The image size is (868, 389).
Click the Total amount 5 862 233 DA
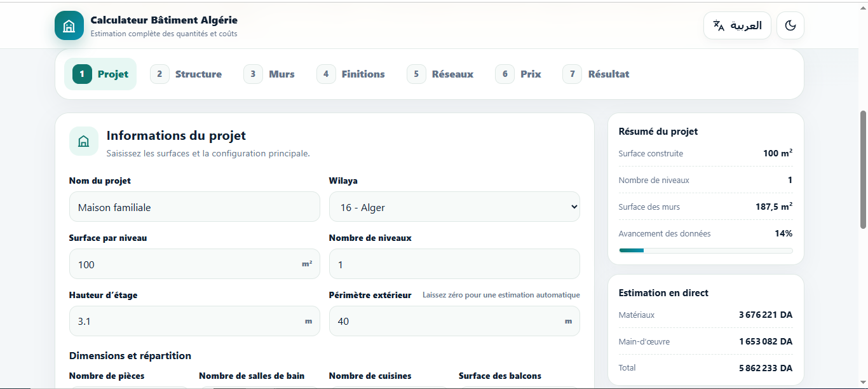coord(766,368)
